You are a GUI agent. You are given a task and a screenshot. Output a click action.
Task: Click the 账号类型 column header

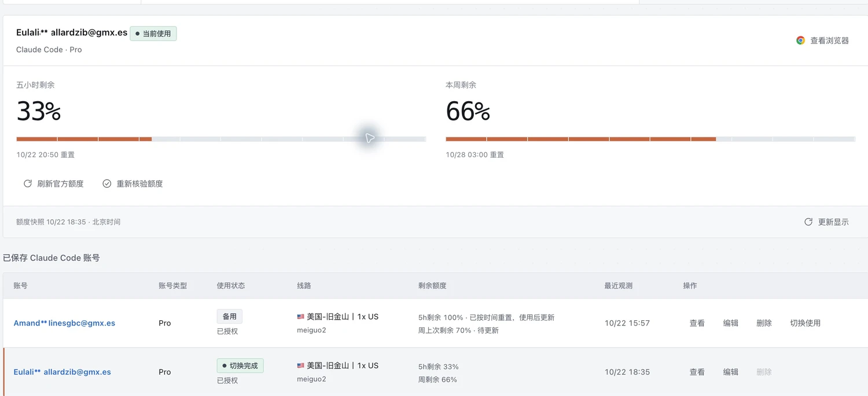click(172, 286)
